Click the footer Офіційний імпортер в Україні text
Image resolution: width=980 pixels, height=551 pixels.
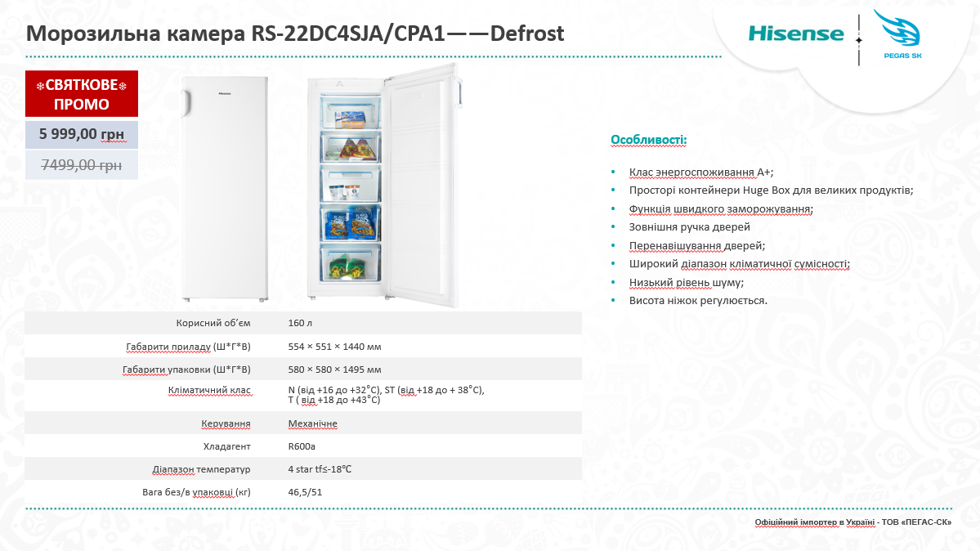(853, 522)
